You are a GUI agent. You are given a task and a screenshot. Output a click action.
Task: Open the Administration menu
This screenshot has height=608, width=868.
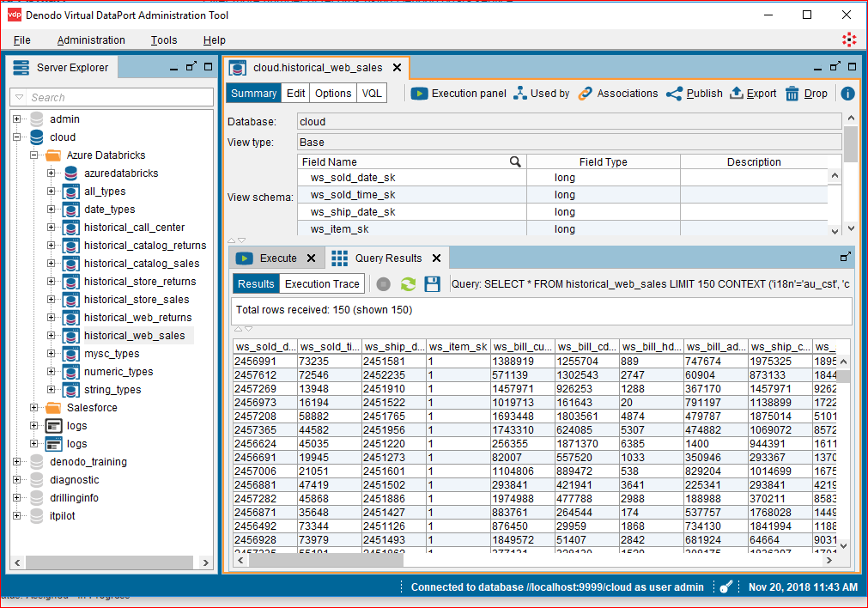click(91, 40)
